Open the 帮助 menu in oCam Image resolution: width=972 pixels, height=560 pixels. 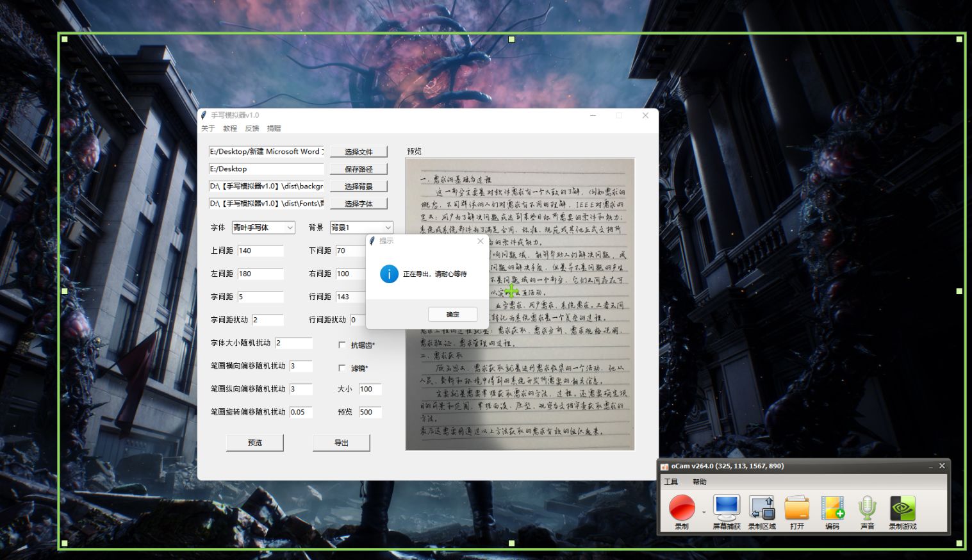tap(699, 482)
